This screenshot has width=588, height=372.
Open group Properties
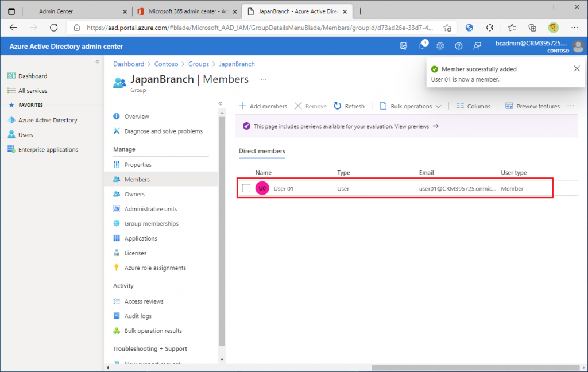pos(138,165)
